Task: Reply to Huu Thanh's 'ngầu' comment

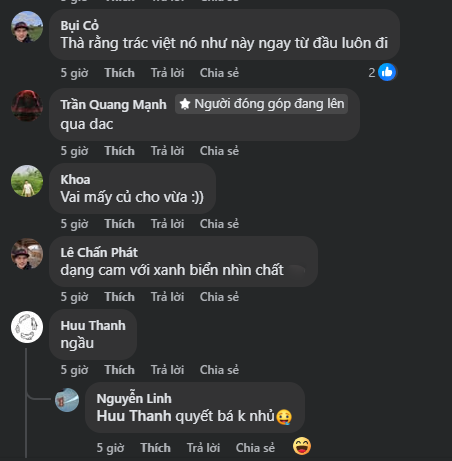Action: point(167,370)
